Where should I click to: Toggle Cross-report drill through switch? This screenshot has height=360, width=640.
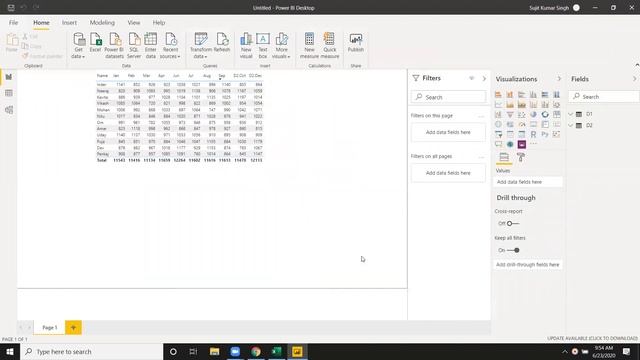click(x=513, y=223)
